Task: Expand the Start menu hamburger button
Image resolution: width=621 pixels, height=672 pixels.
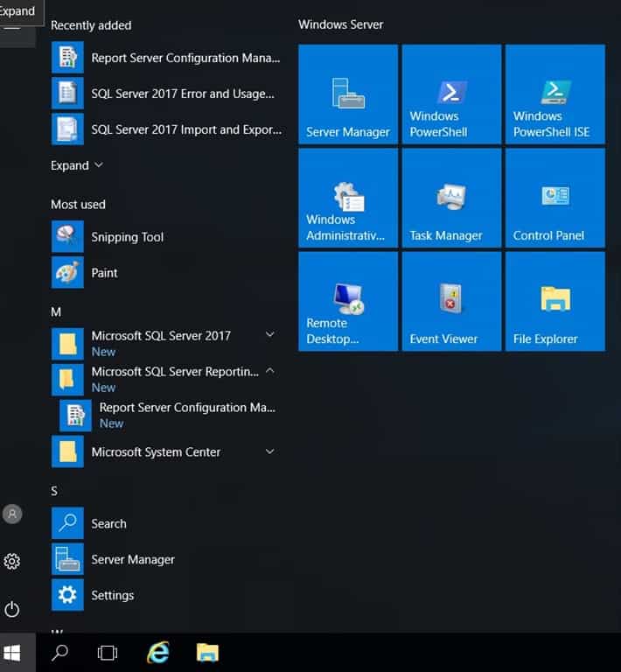Action: (x=13, y=28)
